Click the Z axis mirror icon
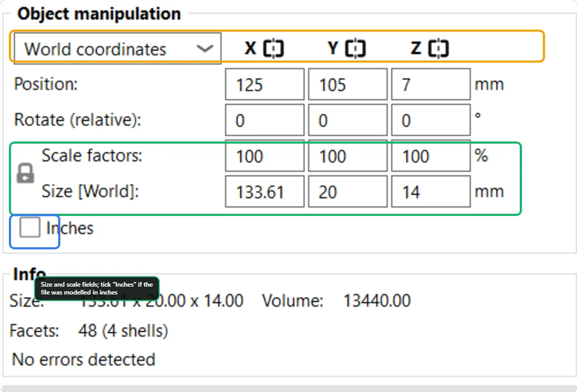The width and height of the screenshot is (577, 392). coord(439,48)
